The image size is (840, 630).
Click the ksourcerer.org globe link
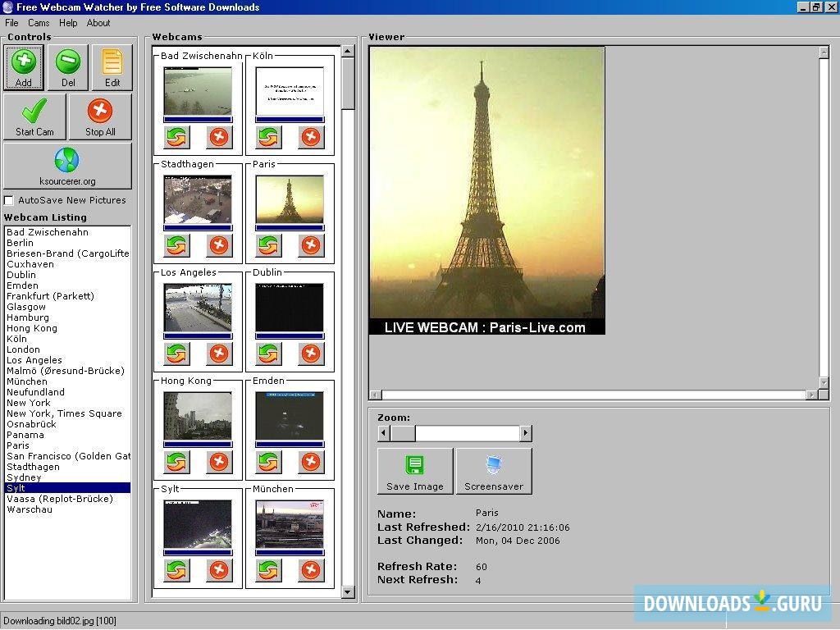(66, 162)
